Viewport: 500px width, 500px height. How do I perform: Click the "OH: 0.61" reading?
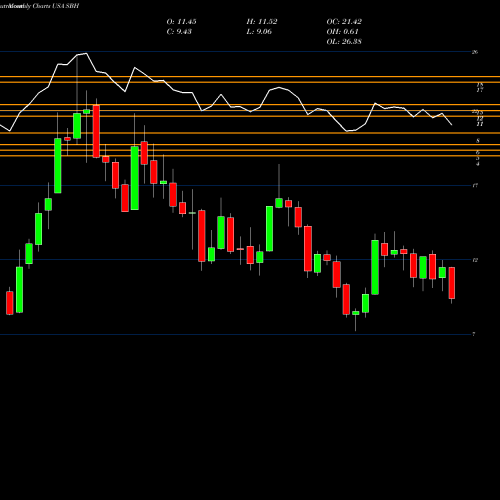click(342, 32)
